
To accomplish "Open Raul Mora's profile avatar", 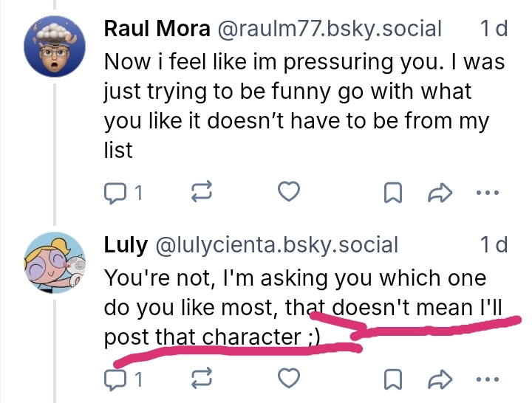I will point(54,44).
